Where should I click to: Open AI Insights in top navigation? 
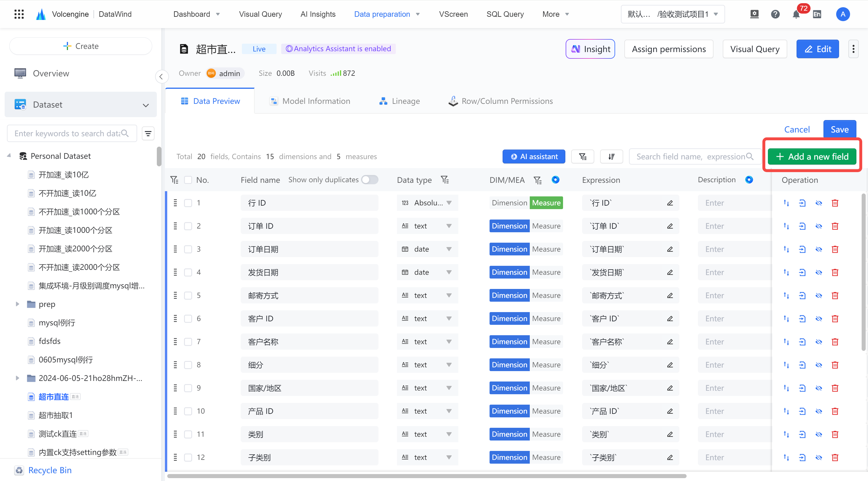pyautogui.click(x=318, y=14)
